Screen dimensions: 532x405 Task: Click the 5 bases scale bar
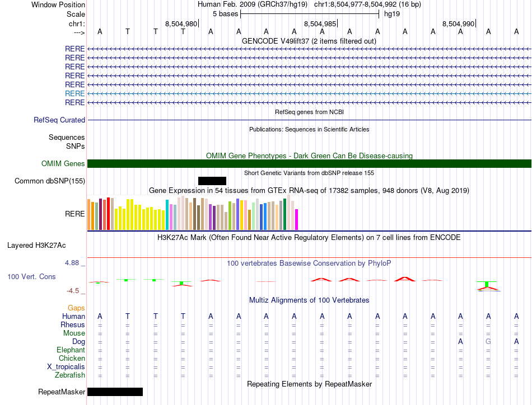coord(310,14)
